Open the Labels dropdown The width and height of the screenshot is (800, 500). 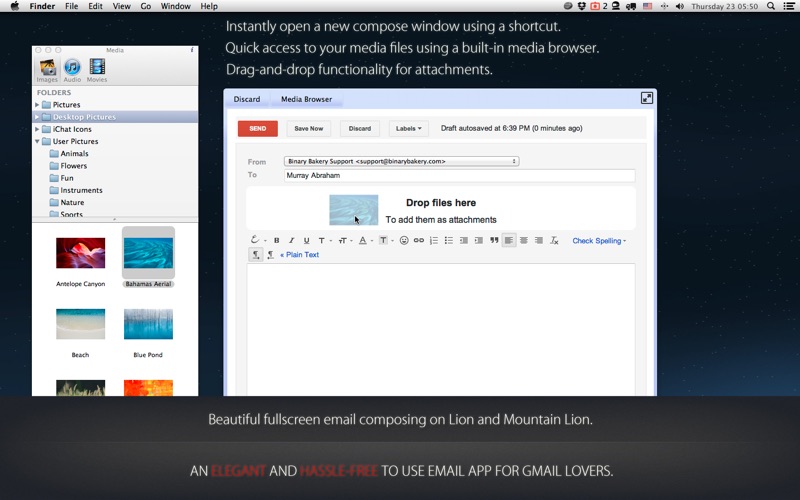click(x=408, y=129)
